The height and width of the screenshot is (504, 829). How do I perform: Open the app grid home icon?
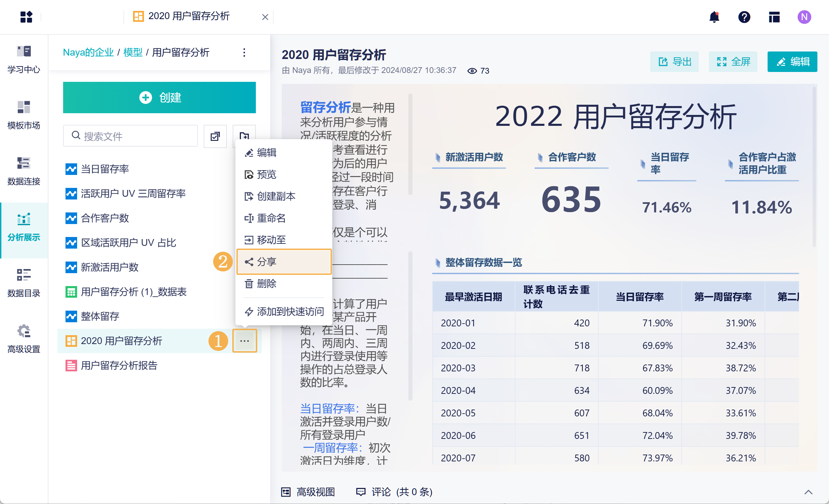coord(26,17)
